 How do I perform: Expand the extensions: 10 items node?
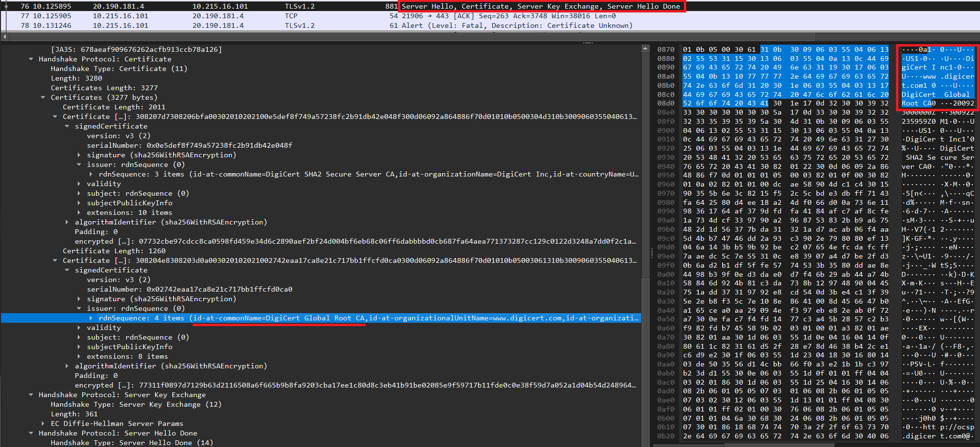coord(79,212)
